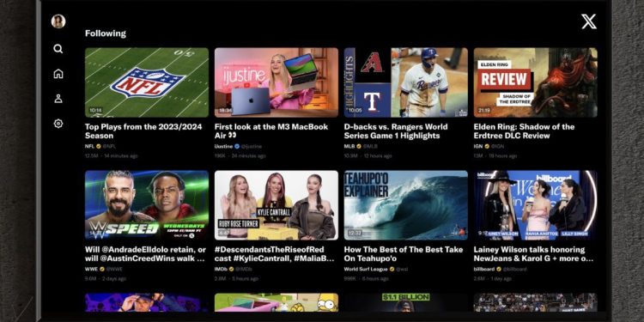Click the billboard verified badge
Image resolution: width=644 pixels, height=322 pixels.
pos(499,269)
